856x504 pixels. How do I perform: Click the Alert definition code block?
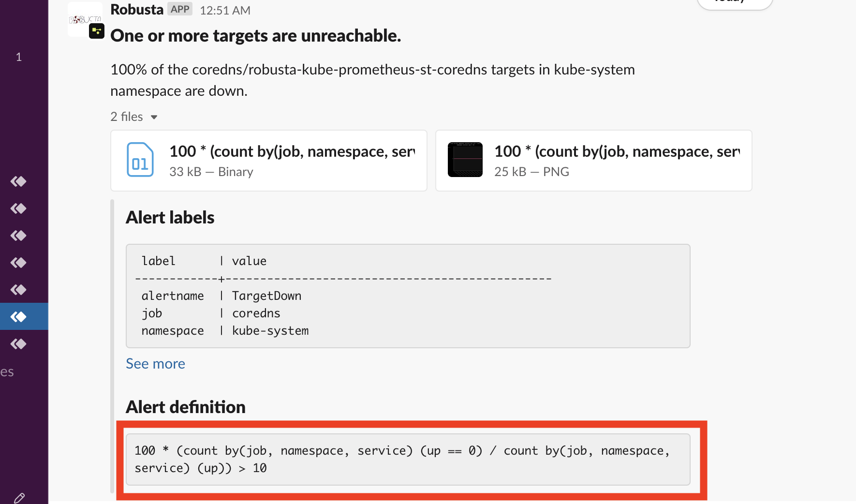click(x=408, y=460)
